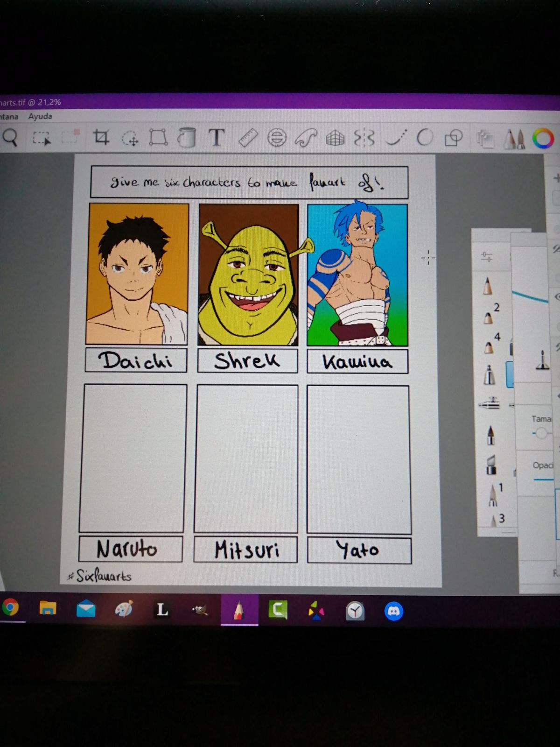
Task: Click the greyed stacked-pages toolbar icon
Action: [485, 139]
